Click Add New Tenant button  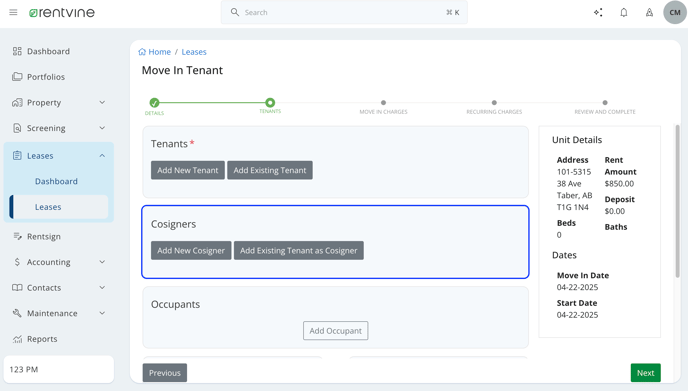tap(188, 170)
